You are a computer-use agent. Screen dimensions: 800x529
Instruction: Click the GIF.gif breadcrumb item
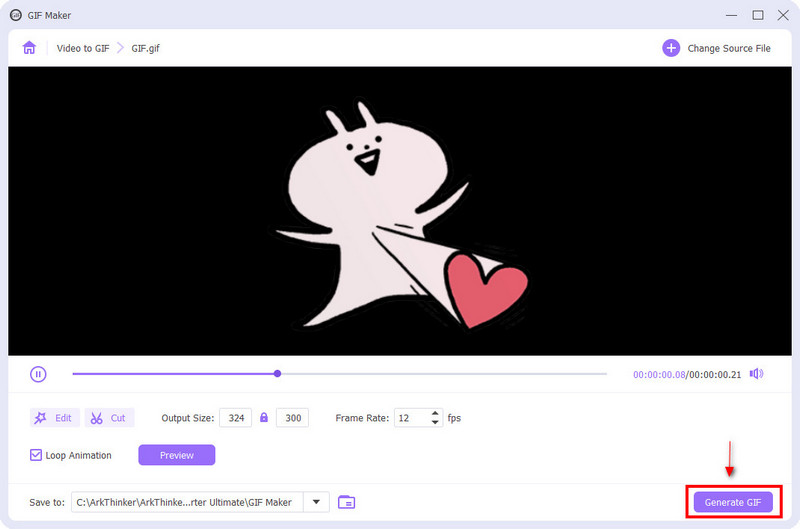145,48
